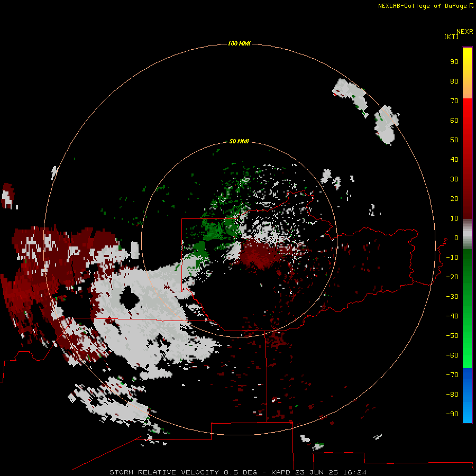Click the bright green segment of the color bar
476x476 pixels.
pyautogui.click(x=467, y=308)
